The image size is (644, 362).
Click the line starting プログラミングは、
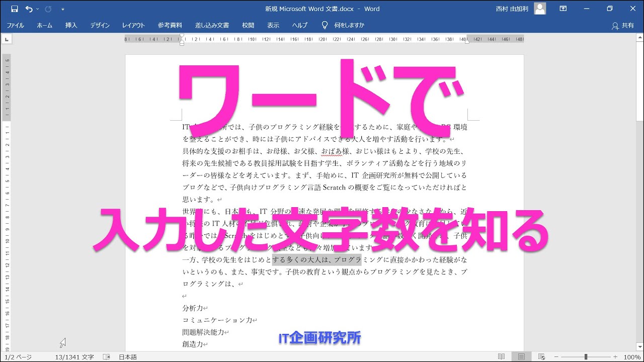click(x=209, y=284)
